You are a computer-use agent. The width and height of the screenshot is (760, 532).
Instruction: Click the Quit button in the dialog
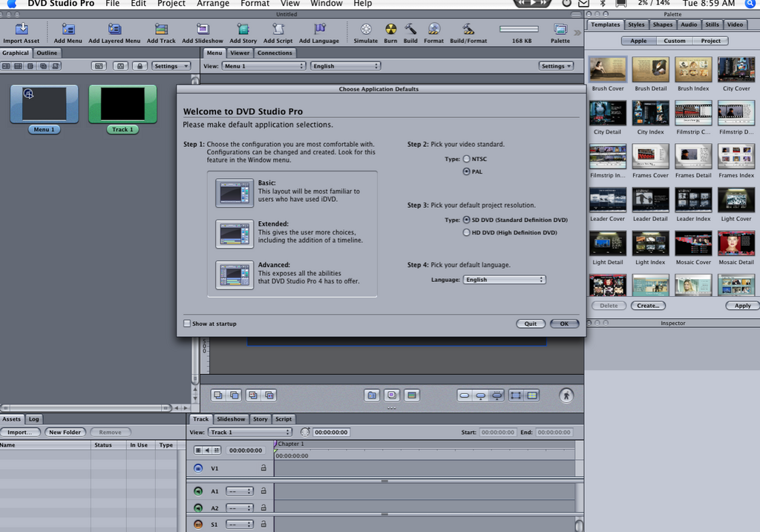click(x=531, y=324)
